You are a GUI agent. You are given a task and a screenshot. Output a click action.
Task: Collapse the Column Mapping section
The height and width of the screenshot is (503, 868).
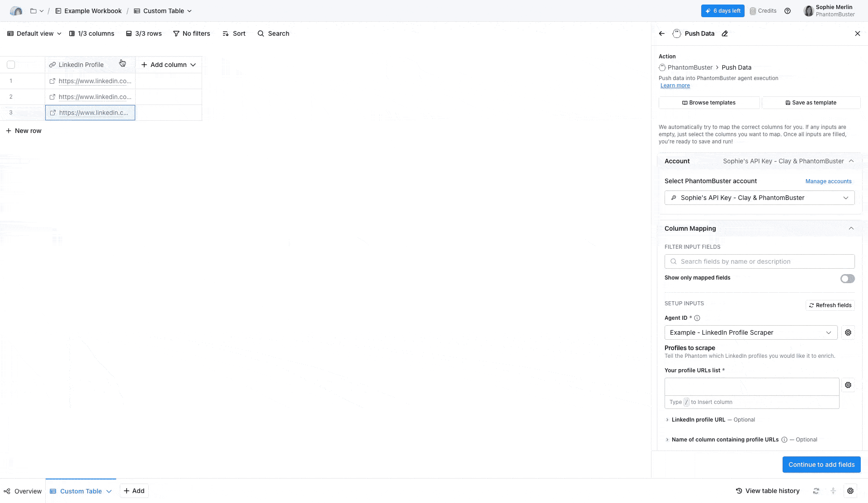coord(851,228)
